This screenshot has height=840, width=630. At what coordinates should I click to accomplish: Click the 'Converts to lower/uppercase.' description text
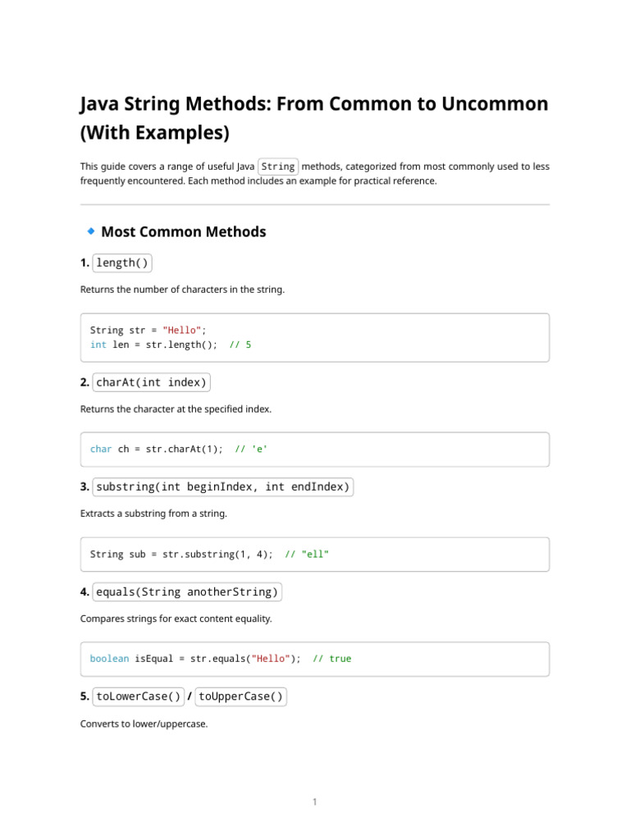pyautogui.click(x=144, y=724)
